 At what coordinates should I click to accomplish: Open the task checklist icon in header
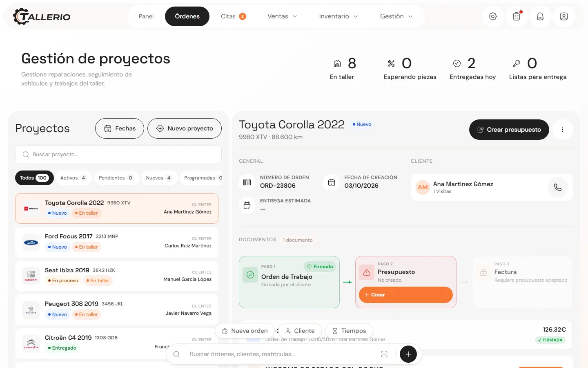click(x=517, y=16)
